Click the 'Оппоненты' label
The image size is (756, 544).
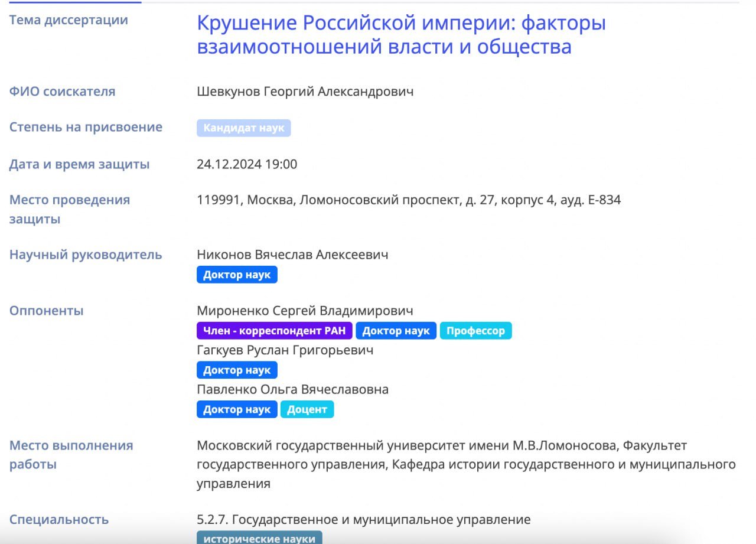[46, 311]
